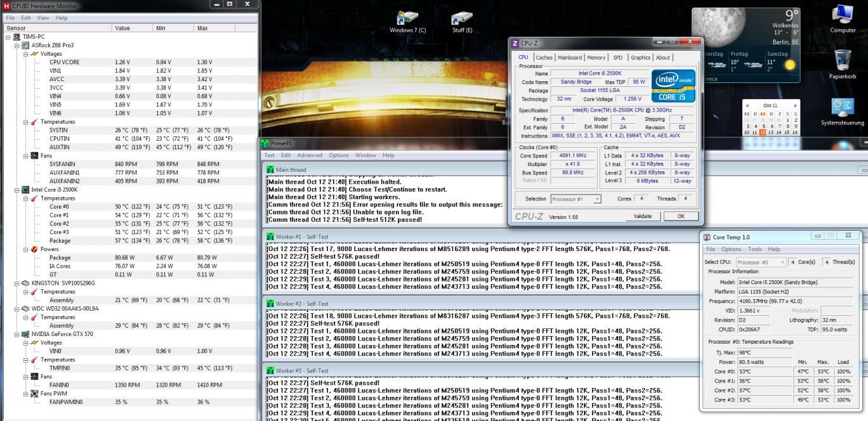The height and width of the screenshot is (421, 868).
Task: Click the Frequency field in Core Temp
Action: pyautogui.click(x=796, y=301)
